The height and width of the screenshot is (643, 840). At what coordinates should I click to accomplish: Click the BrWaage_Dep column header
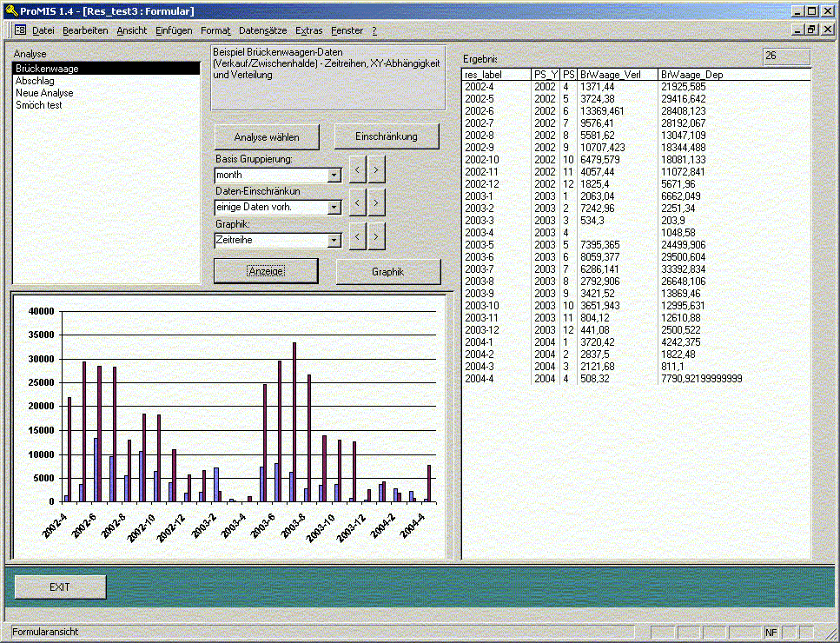[691, 75]
